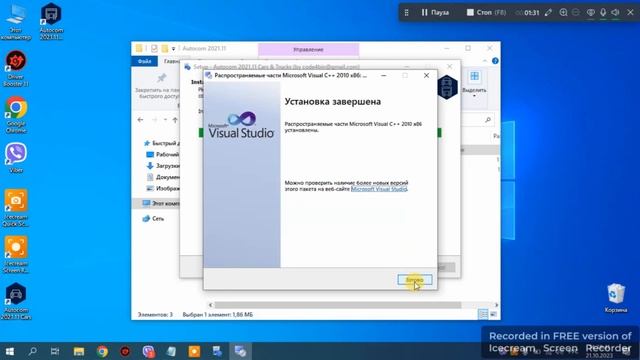640x360 pixels.
Task: Click the Explorer up-folder arrow
Action: [175, 120]
